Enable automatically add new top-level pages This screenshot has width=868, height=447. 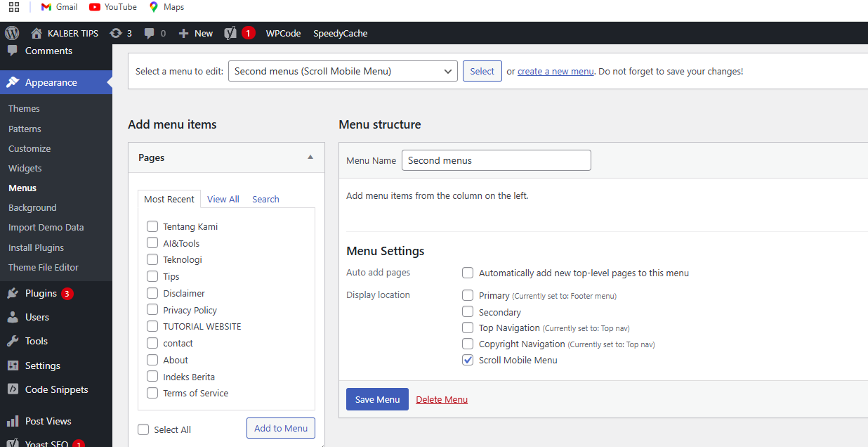pos(468,273)
